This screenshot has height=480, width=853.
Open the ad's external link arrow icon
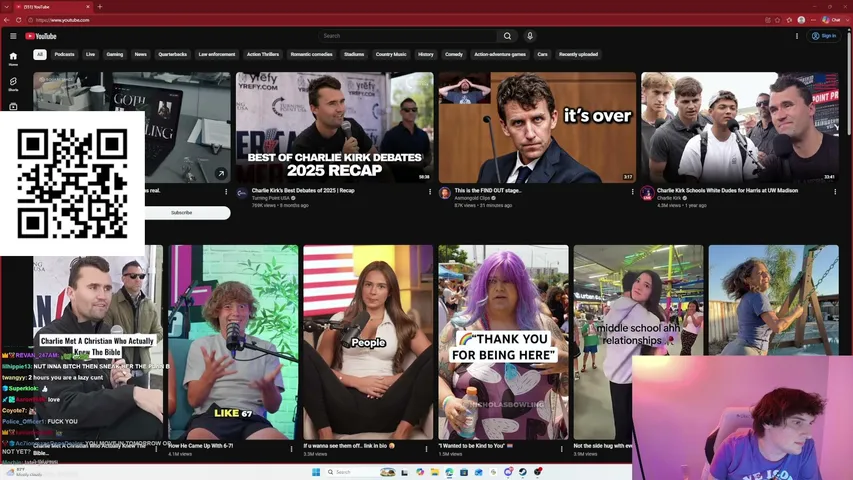pyautogui.click(x=220, y=174)
